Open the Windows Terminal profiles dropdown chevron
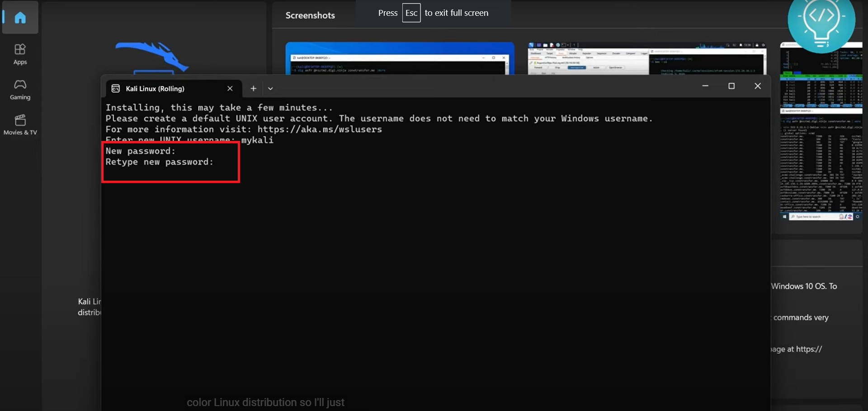Image resolution: width=868 pixels, height=411 pixels. pos(270,89)
